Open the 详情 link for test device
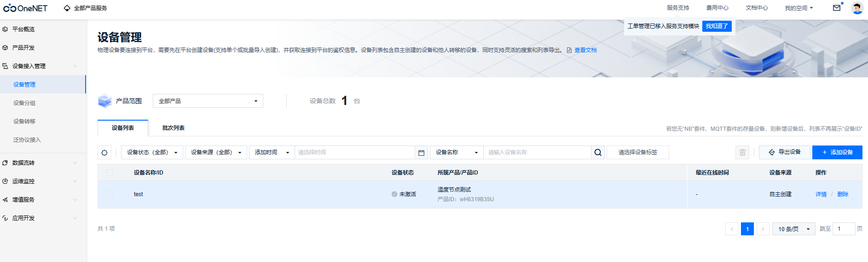Image resolution: width=868 pixels, height=262 pixels. coord(821,194)
